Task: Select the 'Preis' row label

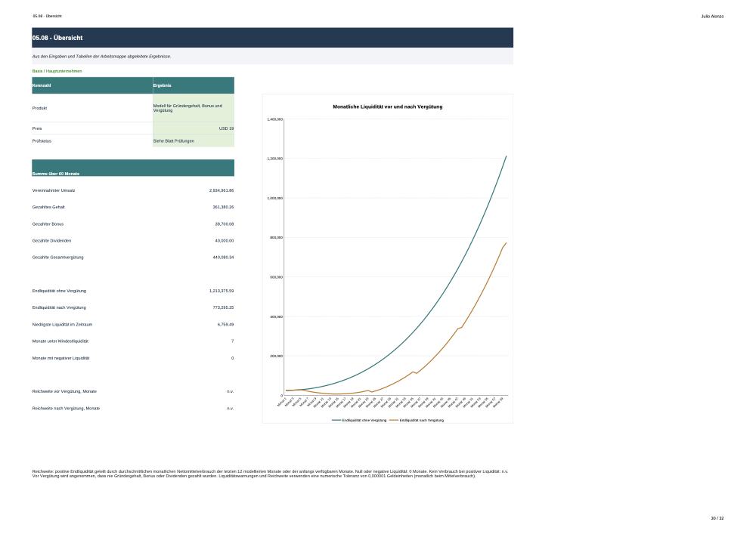Action: (x=37, y=128)
